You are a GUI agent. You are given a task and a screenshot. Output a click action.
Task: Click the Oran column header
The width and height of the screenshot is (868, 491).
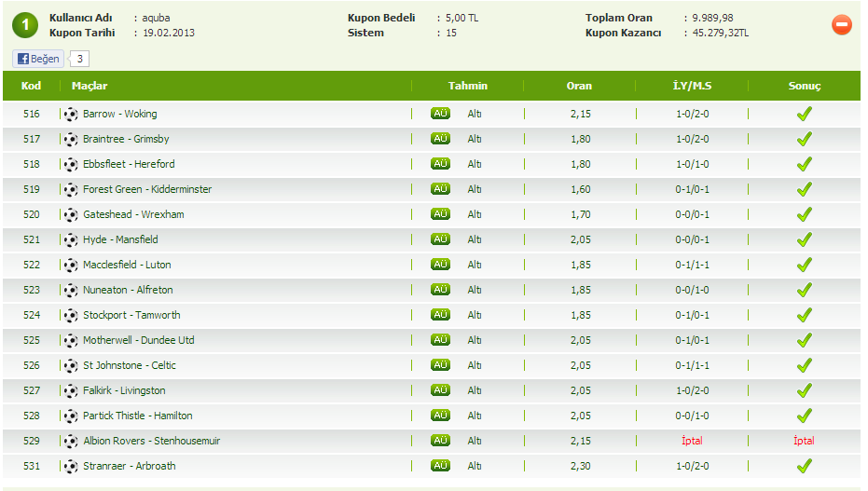(579, 86)
